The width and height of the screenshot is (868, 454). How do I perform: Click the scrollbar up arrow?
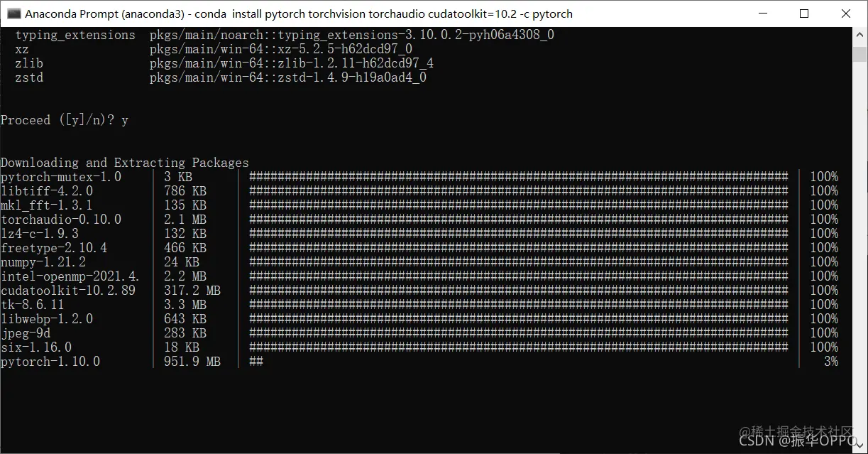point(860,34)
